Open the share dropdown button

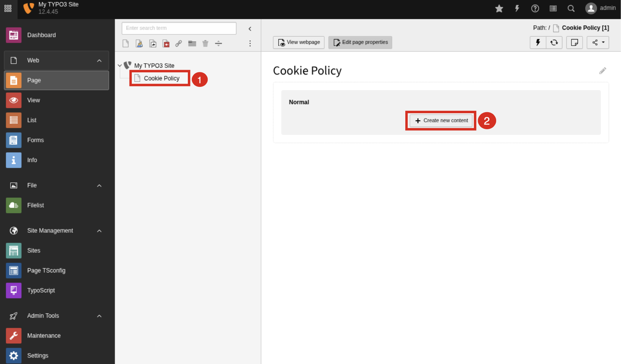click(598, 42)
